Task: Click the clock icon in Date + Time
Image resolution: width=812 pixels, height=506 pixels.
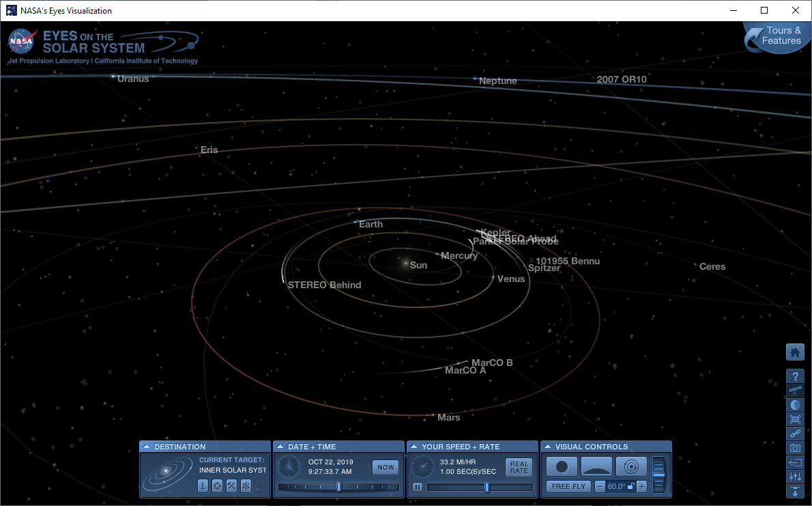Action: 289,466
